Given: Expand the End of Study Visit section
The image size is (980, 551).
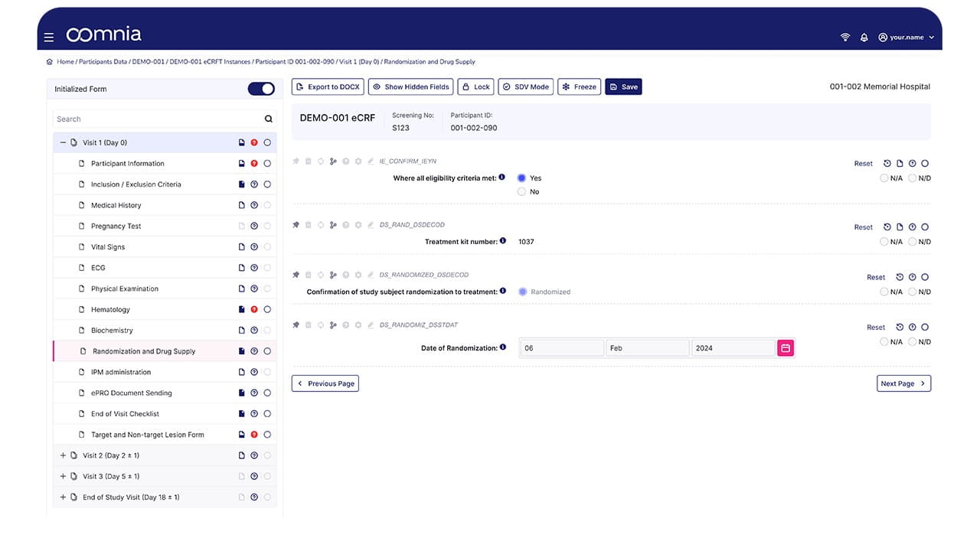Looking at the screenshot, I should 63,497.
